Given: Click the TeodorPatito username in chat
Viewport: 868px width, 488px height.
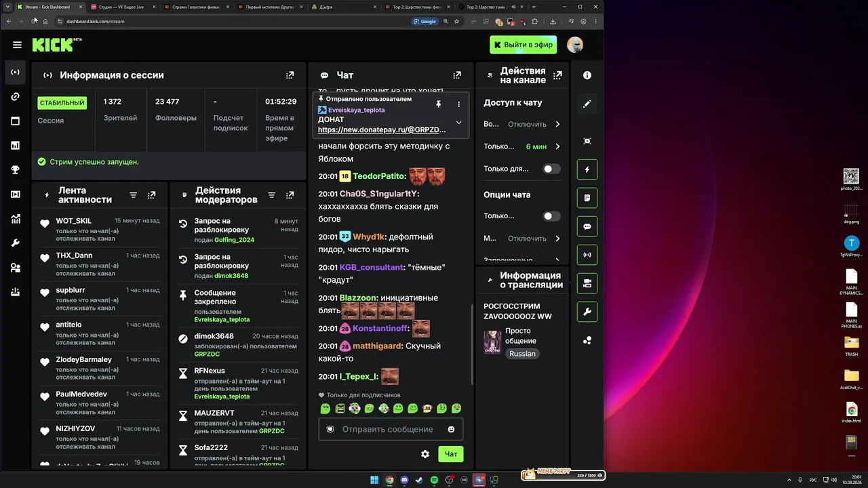Looking at the screenshot, I should 379,176.
